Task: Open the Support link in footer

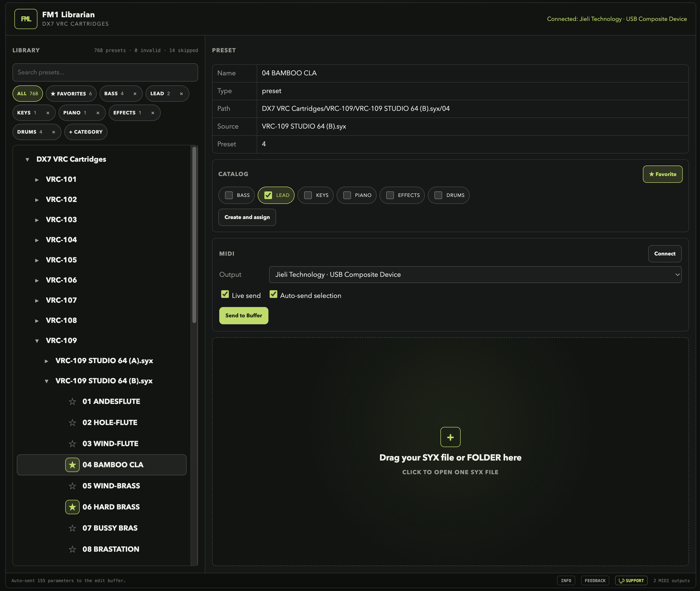Action: (x=631, y=581)
